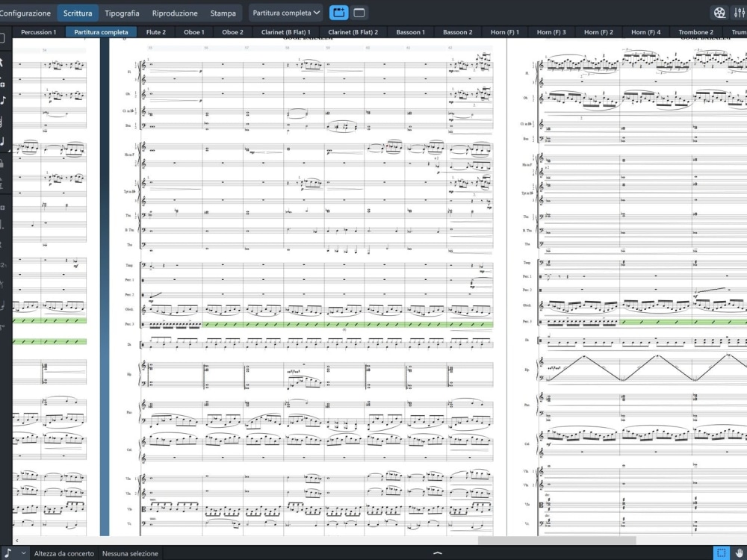Screen dimensions: 747x560
Task: Switch to the Oboe 1 tab
Action: click(x=194, y=32)
